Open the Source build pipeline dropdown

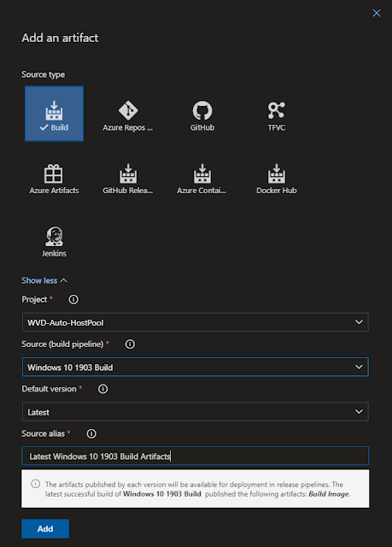(195, 367)
